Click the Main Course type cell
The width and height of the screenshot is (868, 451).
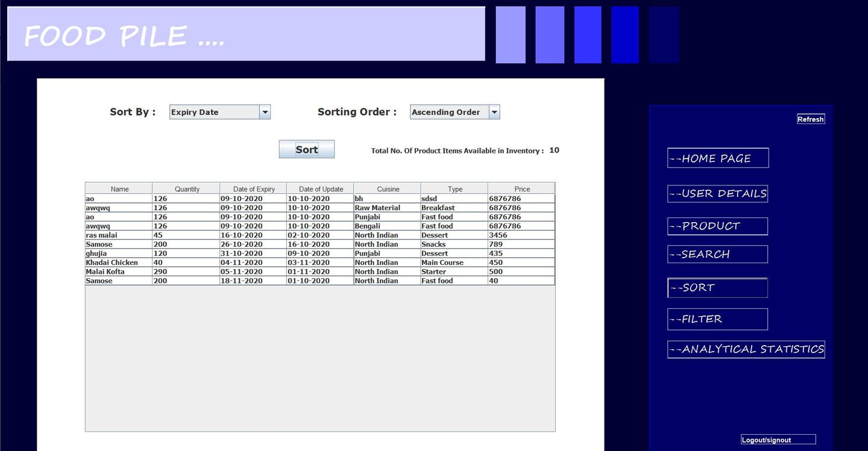point(454,262)
